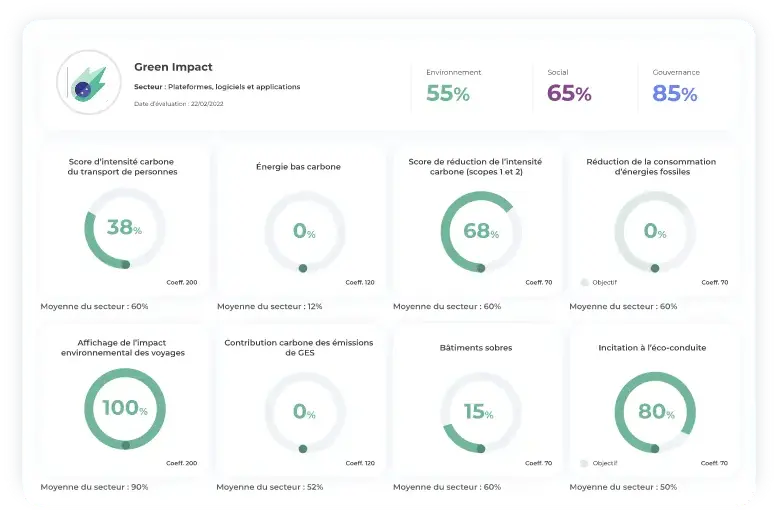This screenshot has height=514, width=778.
Task: Click Coeff. 200 on the transport de personnes card
Action: pos(182,282)
